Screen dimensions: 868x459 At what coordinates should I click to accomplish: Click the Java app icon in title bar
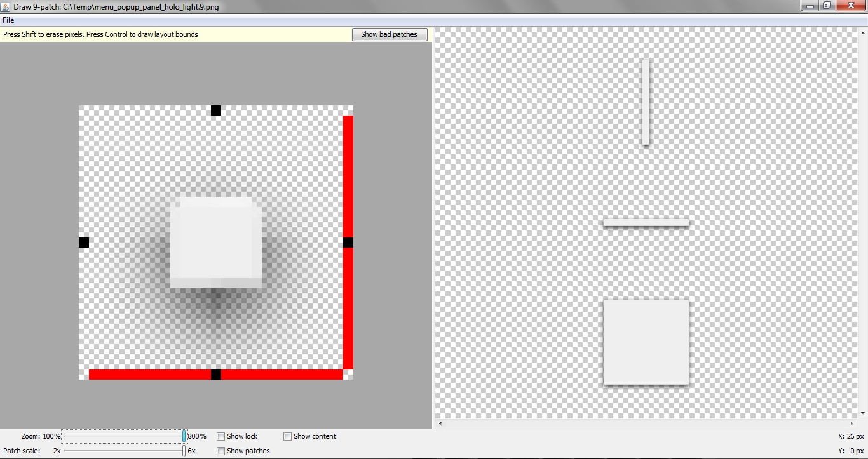6,6
